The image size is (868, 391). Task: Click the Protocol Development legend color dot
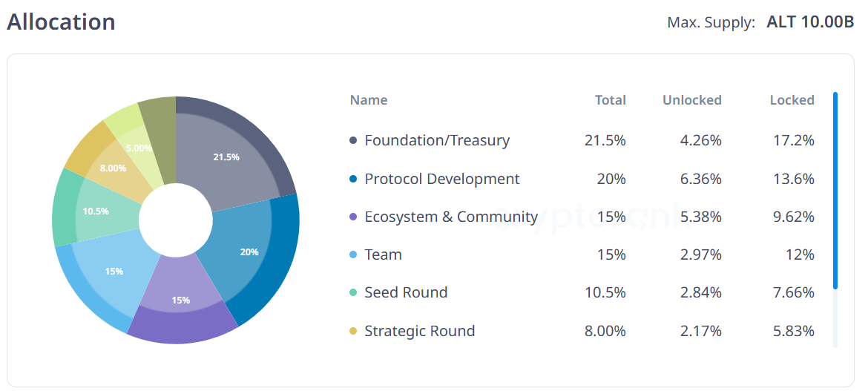[x=353, y=179]
